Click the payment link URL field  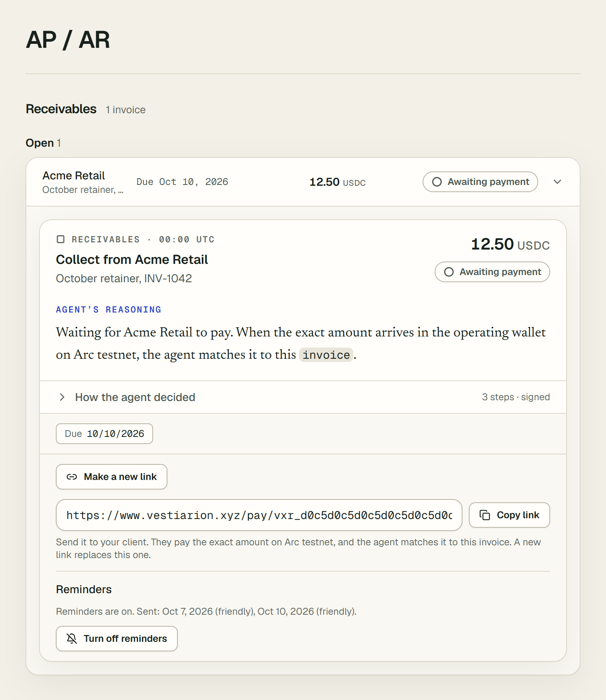(x=259, y=515)
